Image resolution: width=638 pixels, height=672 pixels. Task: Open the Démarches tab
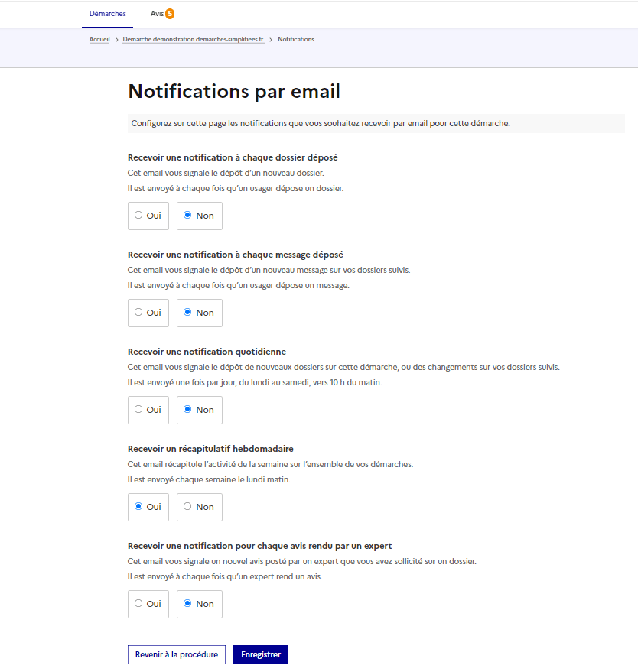click(x=107, y=13)
